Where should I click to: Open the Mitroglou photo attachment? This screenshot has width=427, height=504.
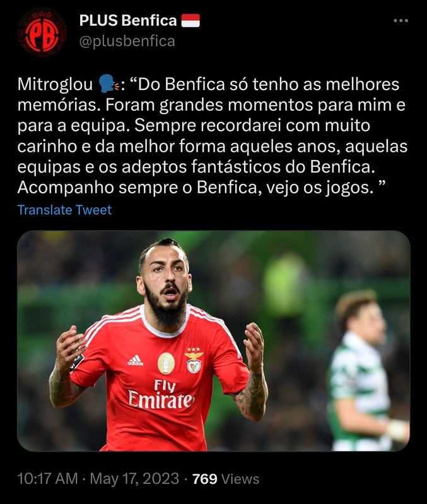click(x=213, y=341)
